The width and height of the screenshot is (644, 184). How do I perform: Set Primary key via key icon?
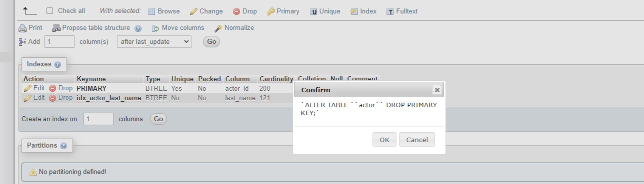pyautogui.click(x=270, y=11)
